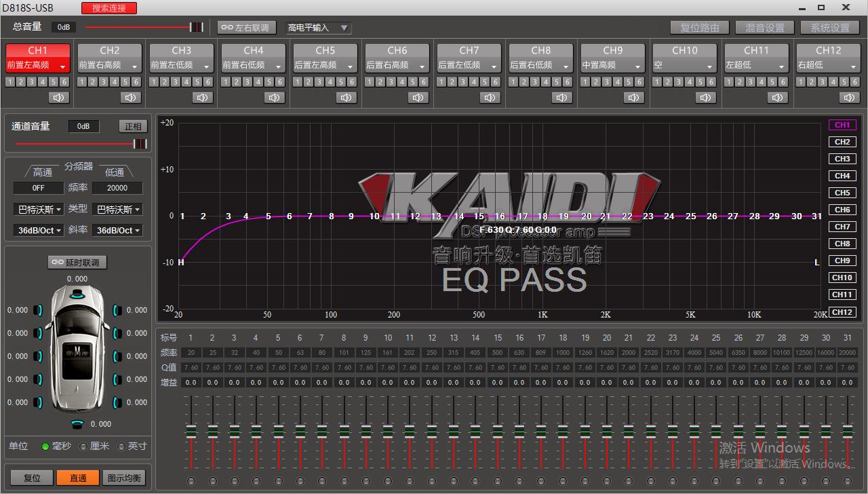Viewport: 868px width, 494px height.
Task: Open CH9 中置高频 type dropdown
Action: (613, 66)
